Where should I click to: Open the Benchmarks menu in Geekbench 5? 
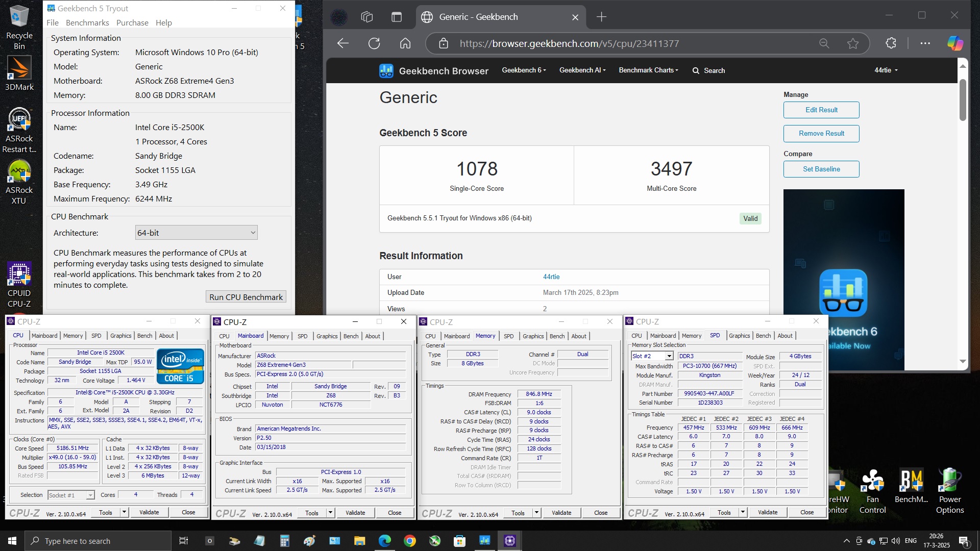point(87,22)
